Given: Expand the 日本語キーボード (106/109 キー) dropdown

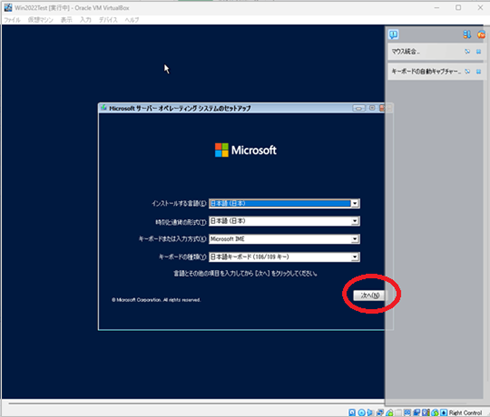Looking at the screenshot, I should pyautogui.click(x=355, y=257).
